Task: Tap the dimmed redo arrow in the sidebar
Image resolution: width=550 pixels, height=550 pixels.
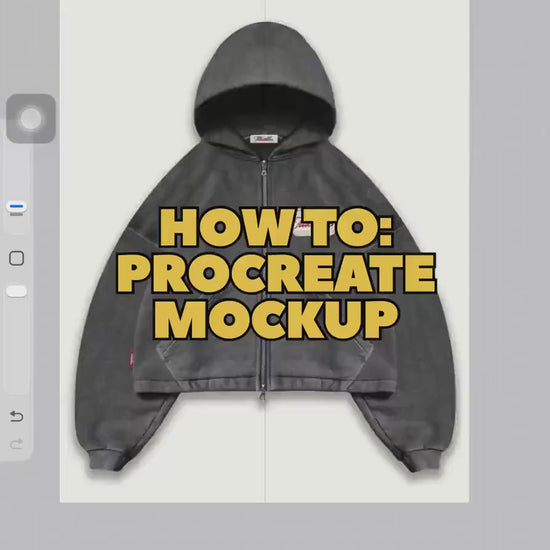Action: point(16,444)
